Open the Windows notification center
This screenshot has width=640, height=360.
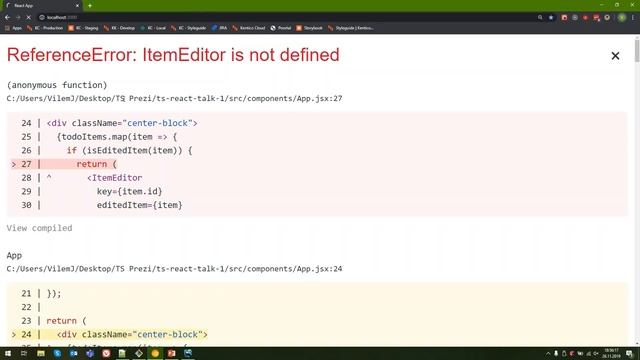click(630, 353)
